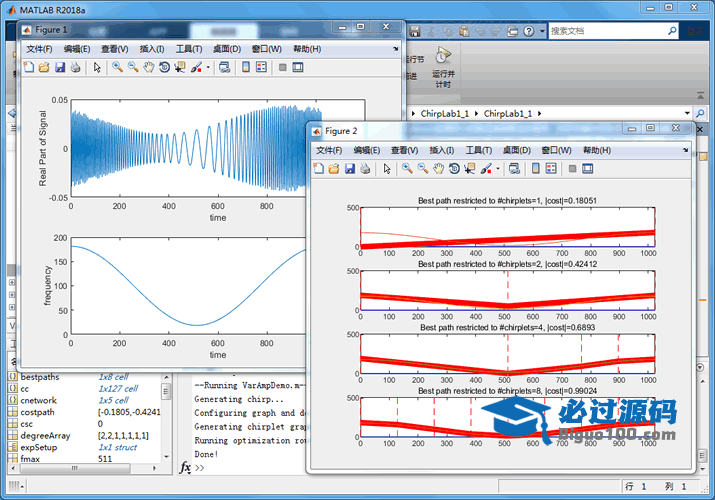The width and height of the screenshot is (715, 500).
Task: Show Plot Tools and dock Figure 1
Action: coord(298,67)
